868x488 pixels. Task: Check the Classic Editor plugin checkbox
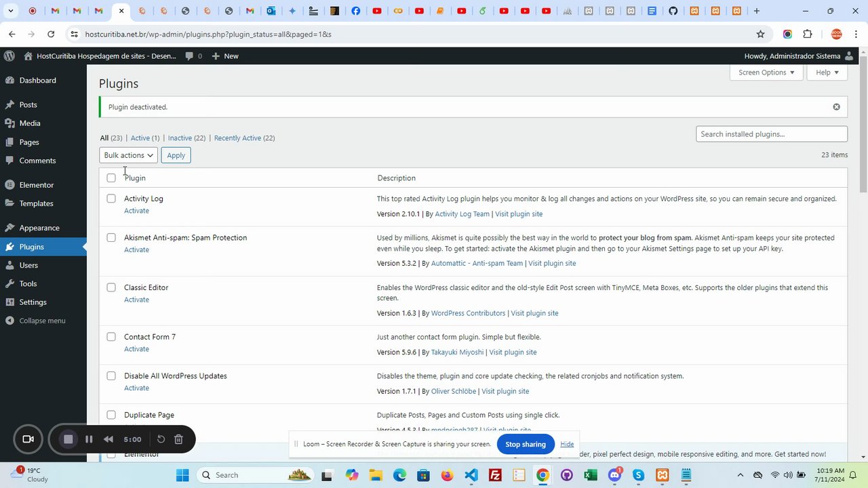point(111,287)
